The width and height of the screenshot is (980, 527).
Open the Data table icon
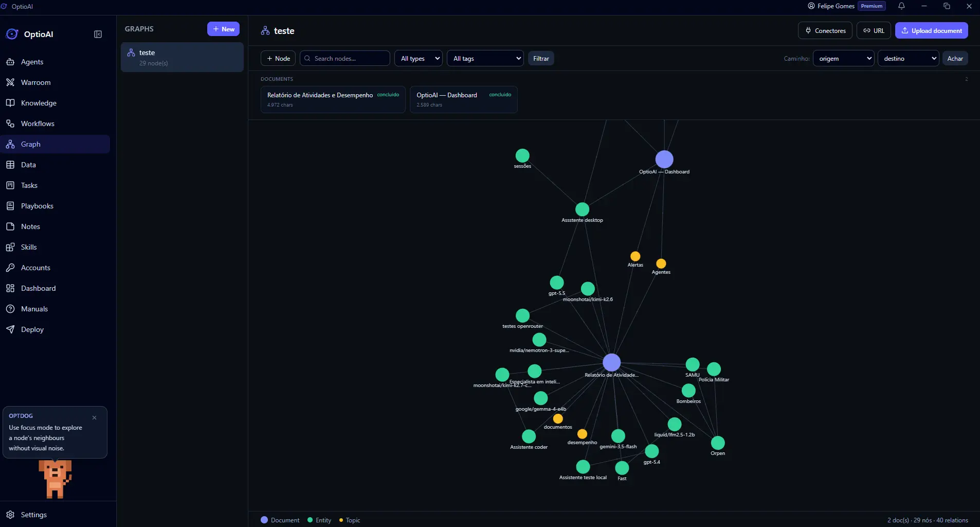point(10,165)
